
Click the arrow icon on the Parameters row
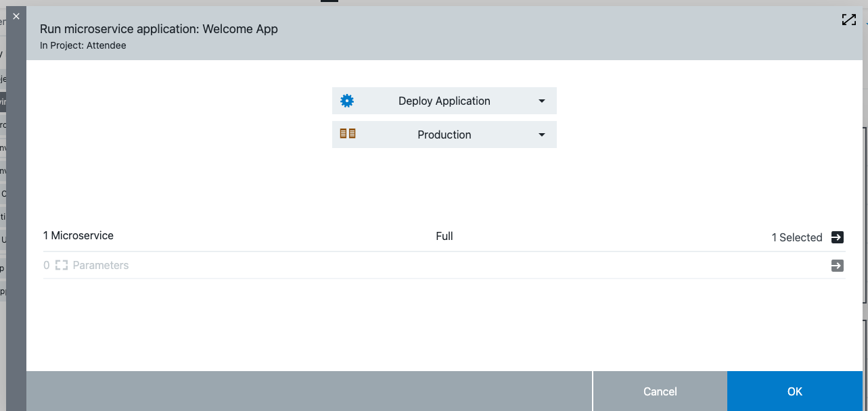(837, 265)
